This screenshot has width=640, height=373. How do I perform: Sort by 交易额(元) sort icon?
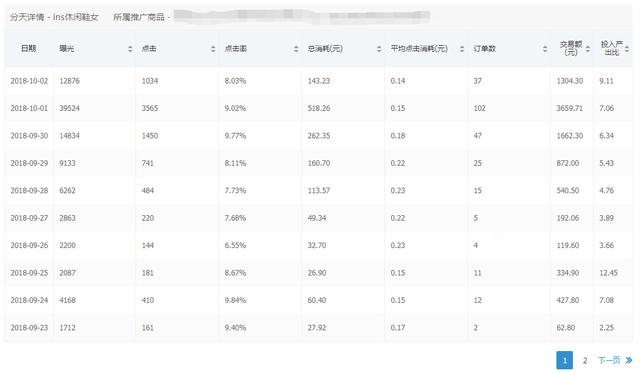point(588,49)
